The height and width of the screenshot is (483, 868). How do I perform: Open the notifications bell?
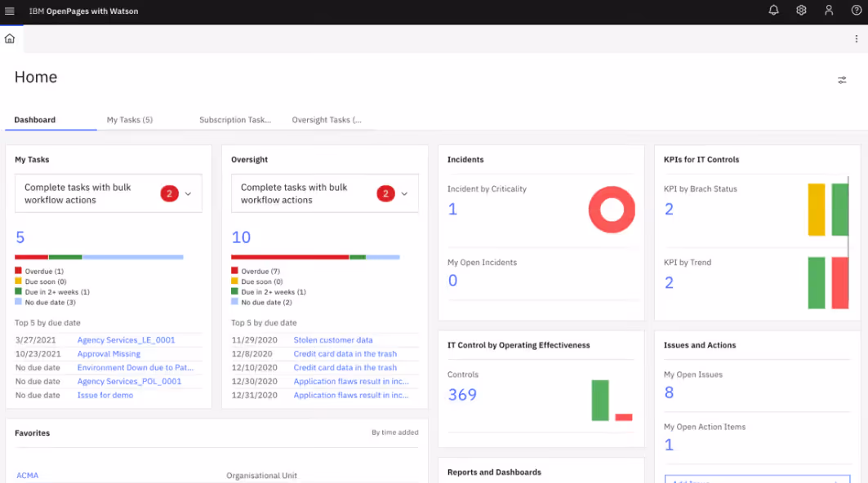click(x=773, y=11)
